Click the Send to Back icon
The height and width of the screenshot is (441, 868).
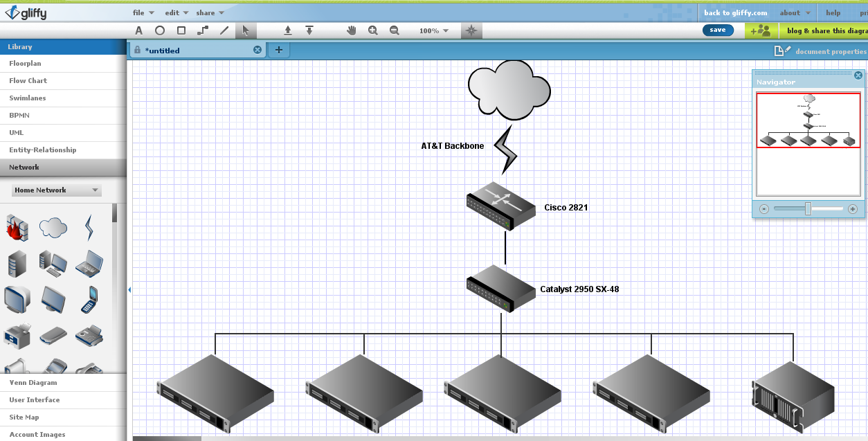[x=309, y=30]
